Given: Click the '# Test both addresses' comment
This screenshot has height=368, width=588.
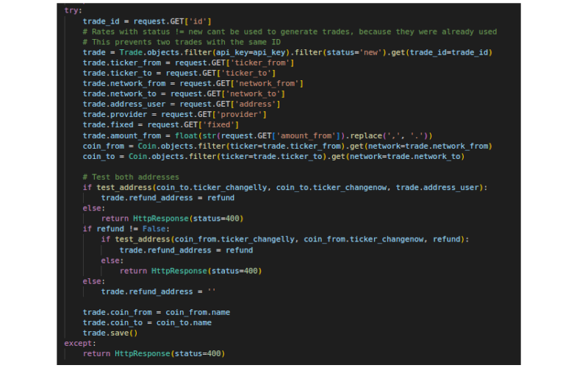Looking at the screenshot, I should coord(131,177).
